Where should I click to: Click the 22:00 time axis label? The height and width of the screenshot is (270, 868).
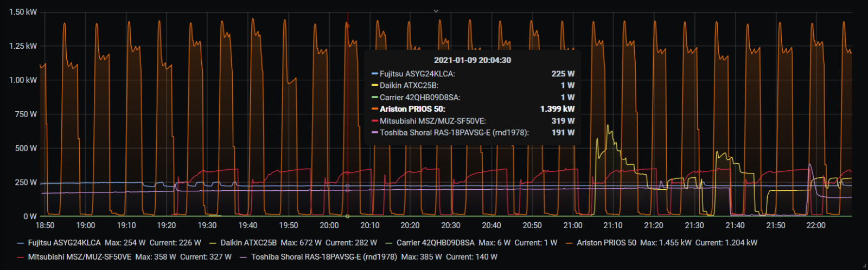pyautogui.click(x=816, y=226)
